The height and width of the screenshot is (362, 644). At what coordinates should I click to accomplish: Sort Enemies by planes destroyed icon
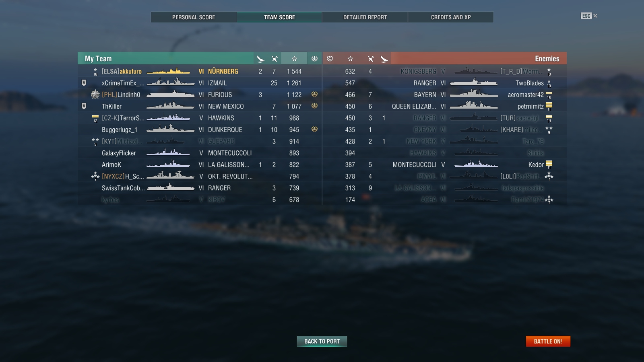(x=384, y=59)
